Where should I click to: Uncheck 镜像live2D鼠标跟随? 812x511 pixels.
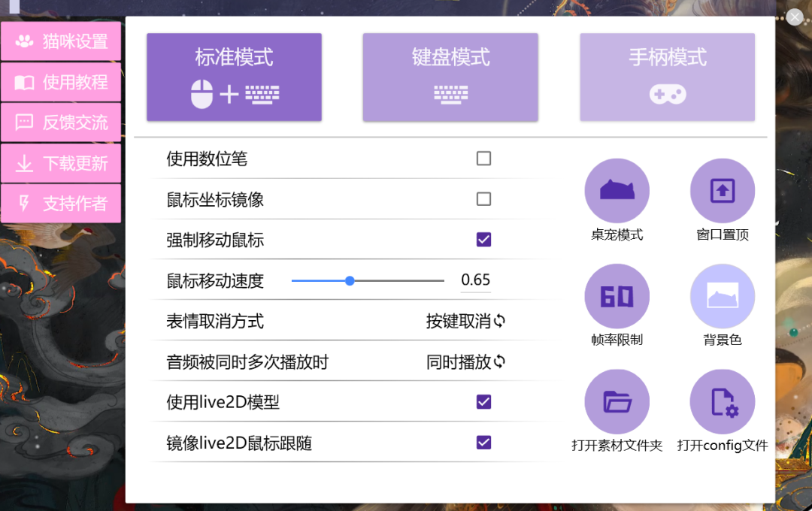tap(483, 442)
